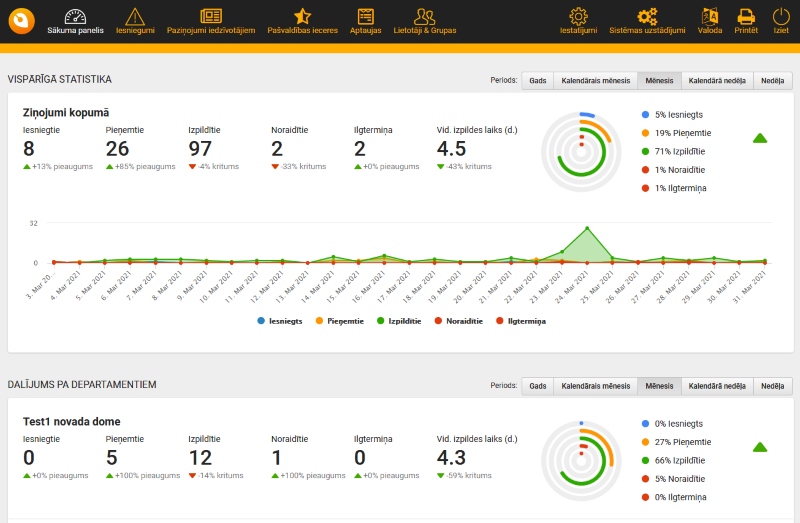This screenshot has height=523, width=800.
Task: Open Lietotāji & Grupas users icon
Action: [x=424, y=16]
